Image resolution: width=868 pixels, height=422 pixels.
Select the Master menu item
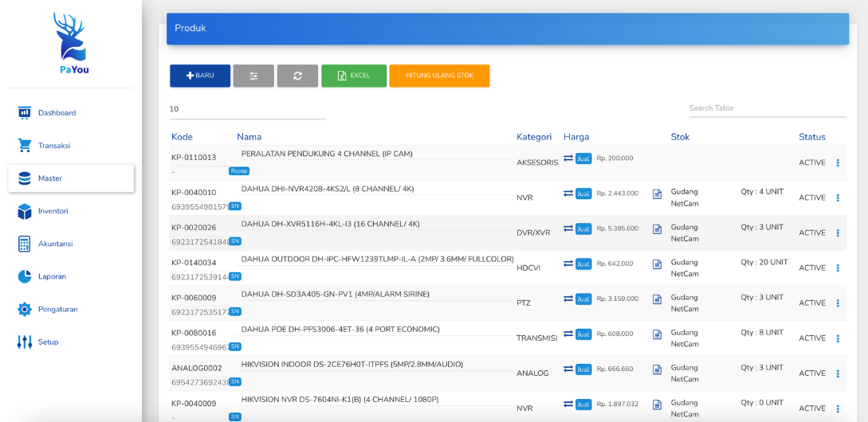point(71,178)
